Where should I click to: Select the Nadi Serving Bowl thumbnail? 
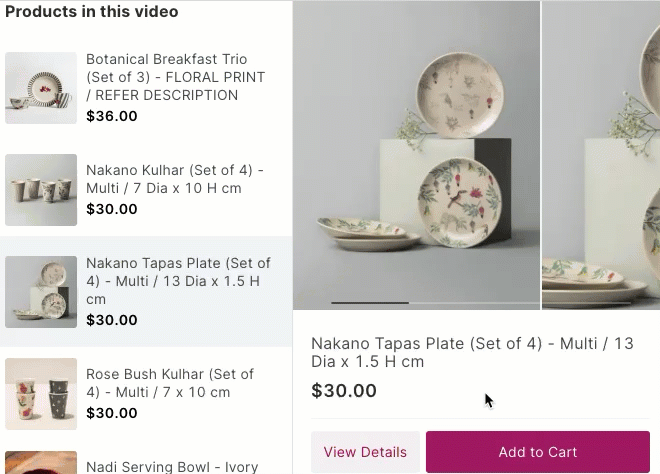(x=41, y=464)
